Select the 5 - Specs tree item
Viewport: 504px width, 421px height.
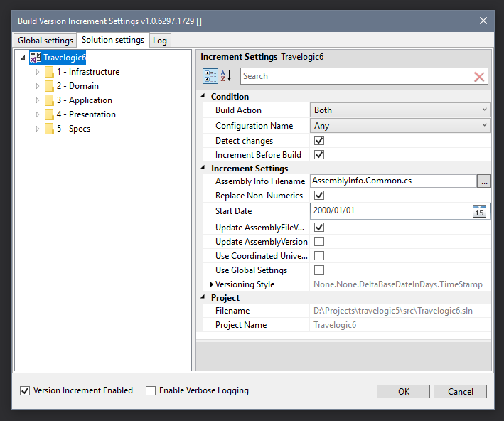[74, 129]
